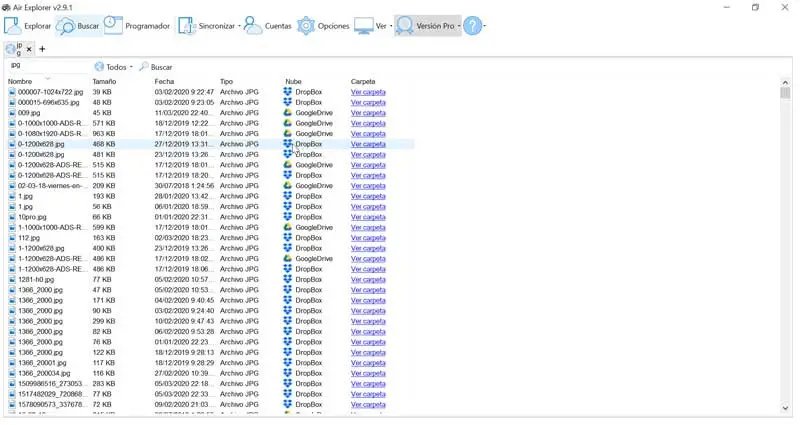Click date 04/02/2020 9:40:45

[184, 300]
